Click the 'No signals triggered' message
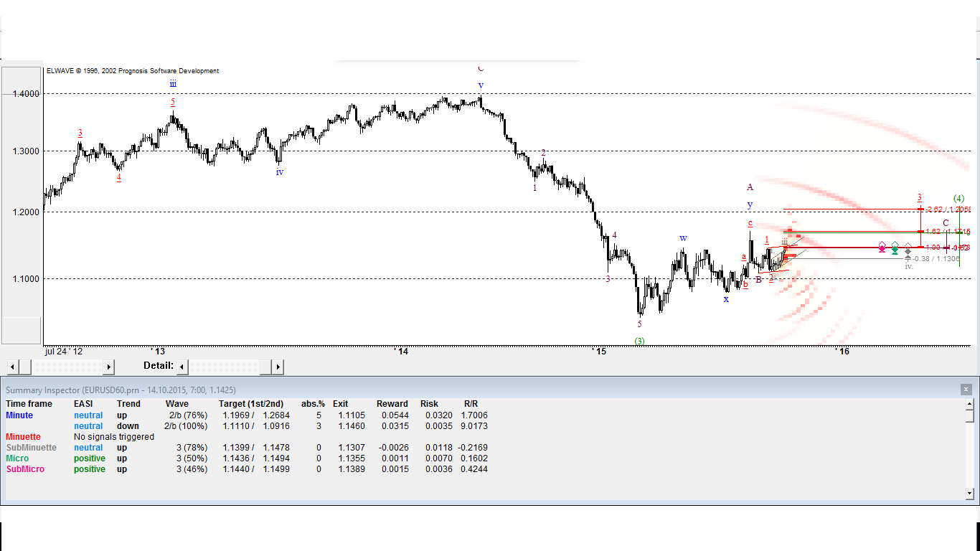 click(114, 437)
